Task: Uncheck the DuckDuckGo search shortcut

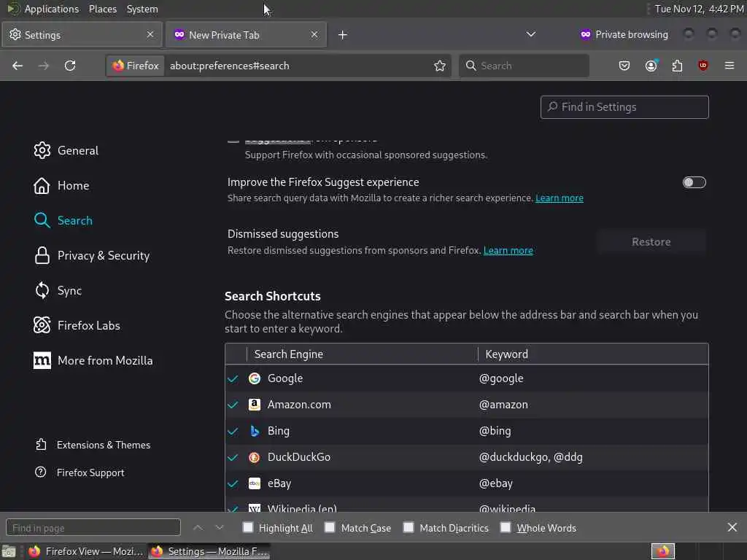Action: pos(233,457)
